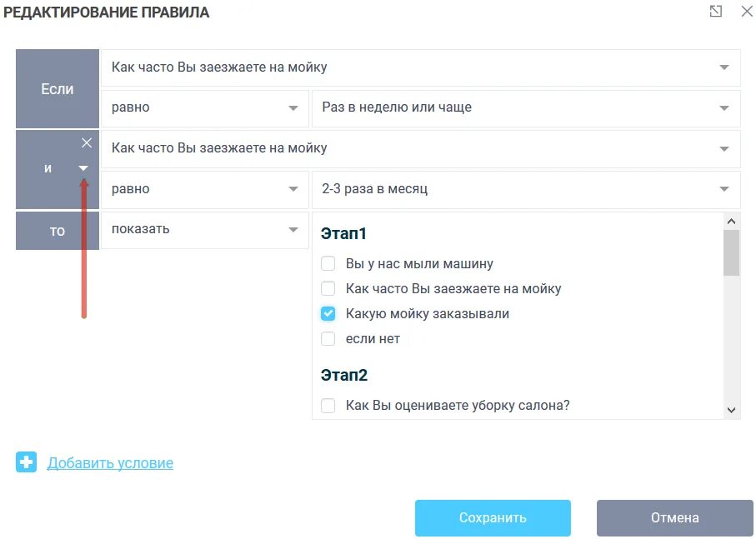The height and width of the screenshot is (539, 756).
Task: Maximize the rule editing dialog
Action: (x=716, y=12)
